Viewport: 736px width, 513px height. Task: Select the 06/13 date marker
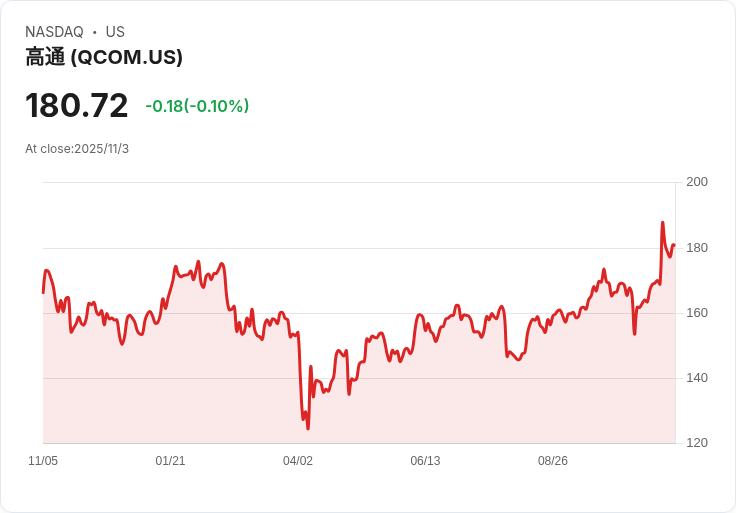point(425,461)
